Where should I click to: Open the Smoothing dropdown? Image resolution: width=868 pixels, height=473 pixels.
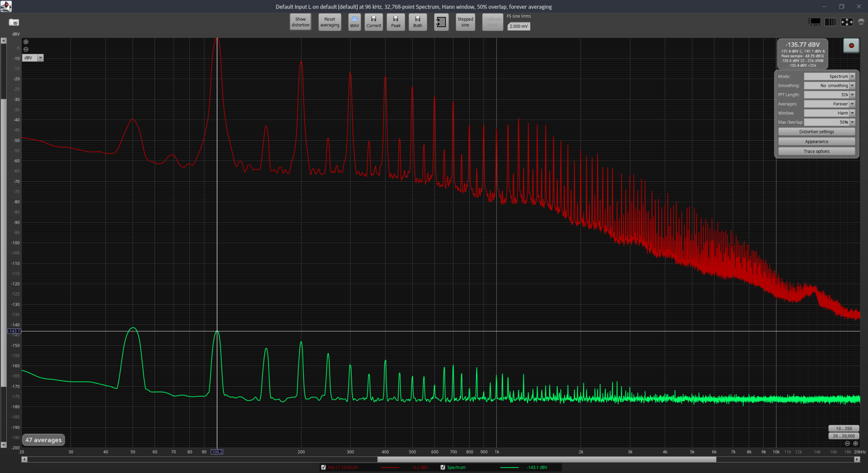point(829,86)
